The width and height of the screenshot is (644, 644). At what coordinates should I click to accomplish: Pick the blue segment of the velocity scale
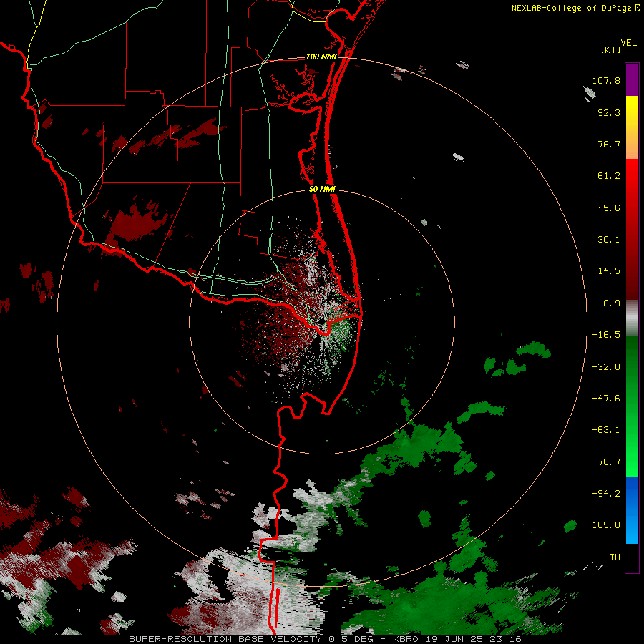pos(632,510)
